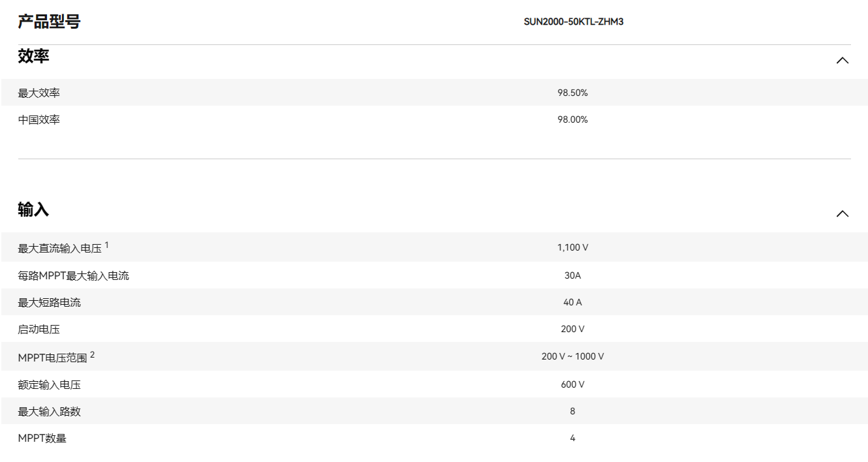Collapse the 输入 section chevron

tap(842, 214)
